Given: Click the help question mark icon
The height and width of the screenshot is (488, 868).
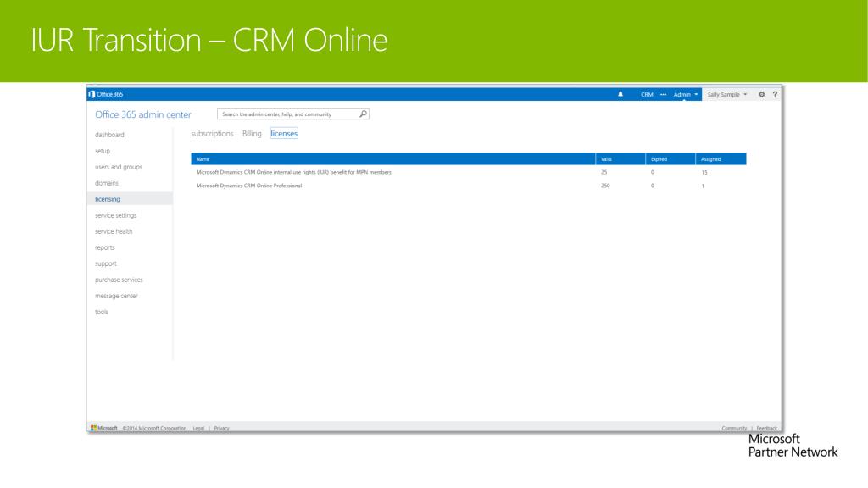Looking at the screenshot, I should pos(775,95).
